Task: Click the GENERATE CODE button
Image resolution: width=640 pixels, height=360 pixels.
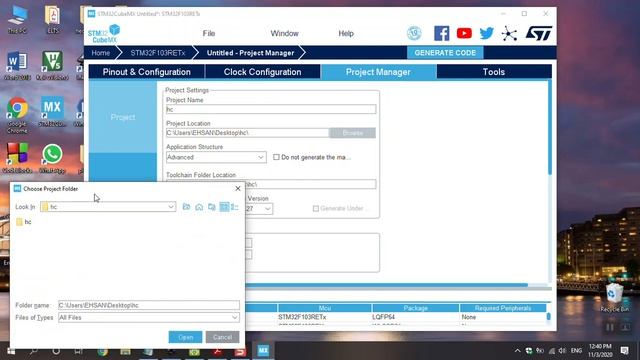Action: tap(445, 53)
